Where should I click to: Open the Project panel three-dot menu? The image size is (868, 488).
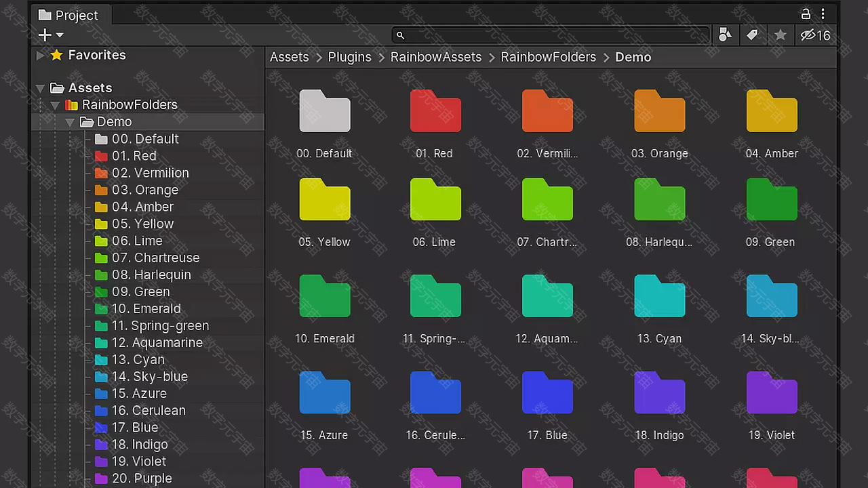click(823, 14)
